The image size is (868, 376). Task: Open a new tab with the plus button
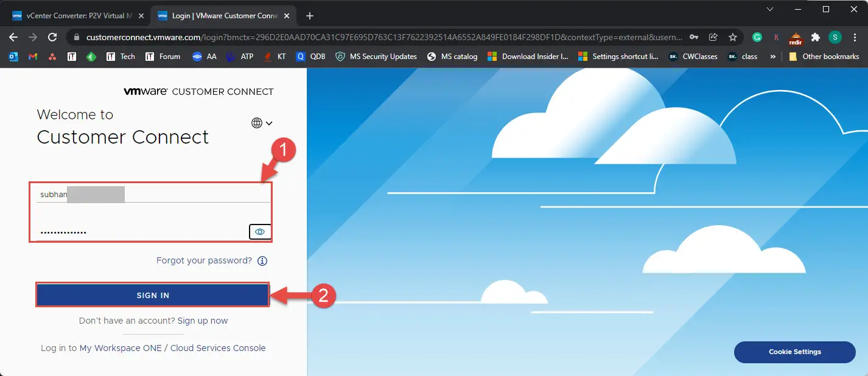pos(309,16)
